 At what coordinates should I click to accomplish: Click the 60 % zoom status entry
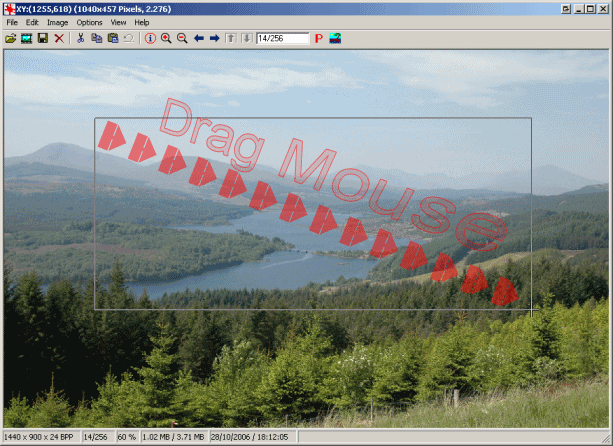click(x=127, y=437)
